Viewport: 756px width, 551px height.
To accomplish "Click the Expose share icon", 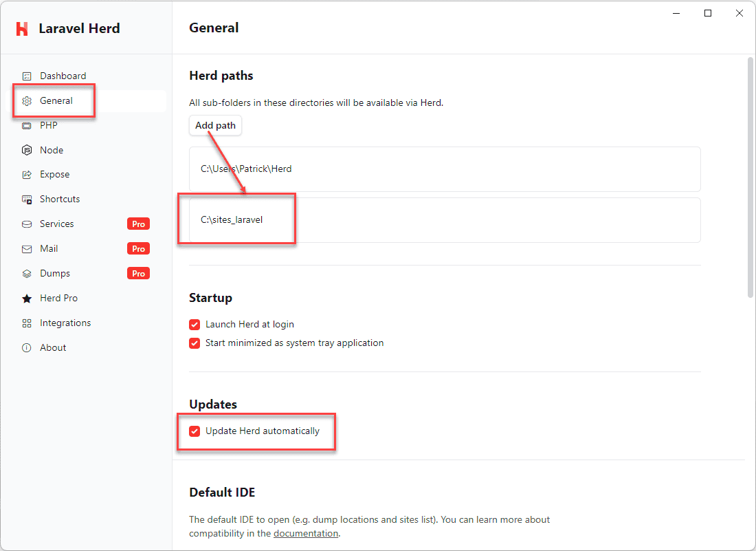I will 27,175.
